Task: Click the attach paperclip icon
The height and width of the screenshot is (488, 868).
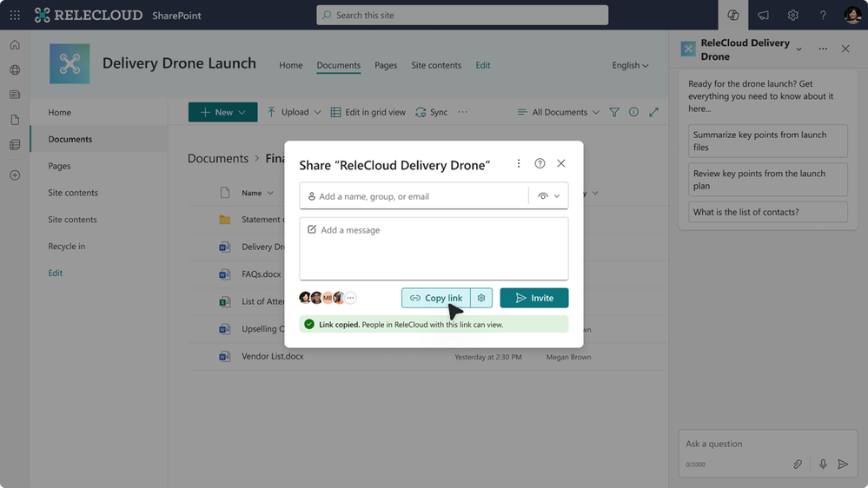Action: (797, 465)
